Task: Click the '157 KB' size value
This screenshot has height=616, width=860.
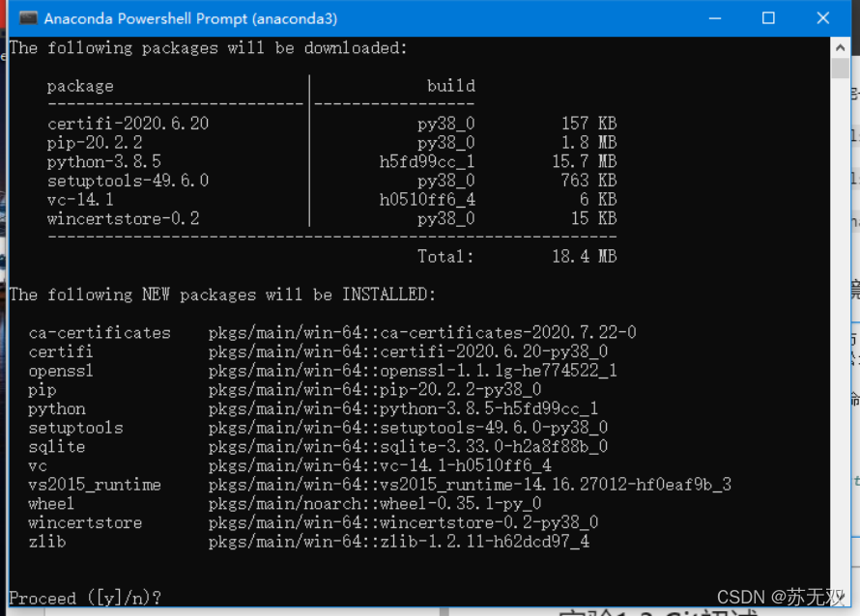Action: (x=589, y=124)
